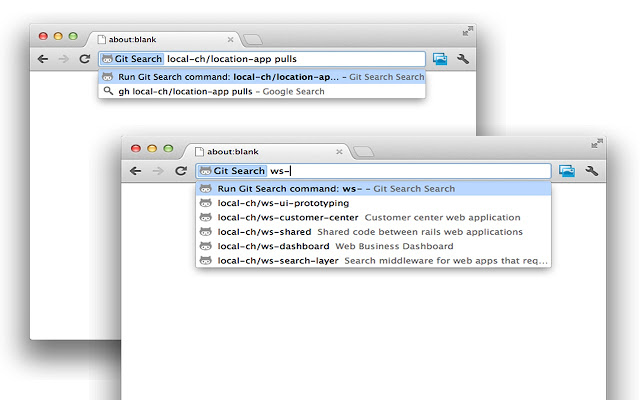
Task: Click the Forward arrow in the front window
Action: click(158, 171)
